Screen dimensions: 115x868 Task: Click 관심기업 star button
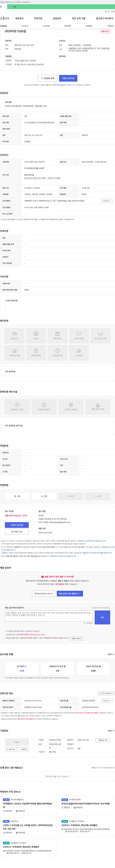tap(11, 749)
